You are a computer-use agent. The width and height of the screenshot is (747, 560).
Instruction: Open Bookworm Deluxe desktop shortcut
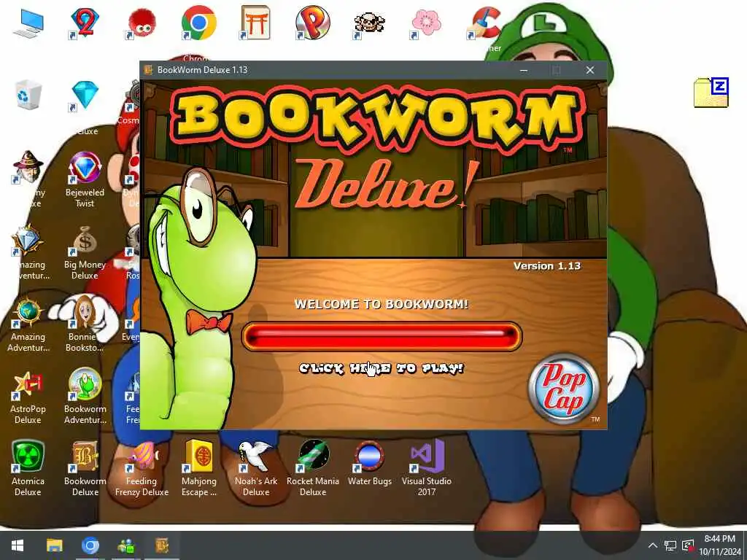point(85,468)
